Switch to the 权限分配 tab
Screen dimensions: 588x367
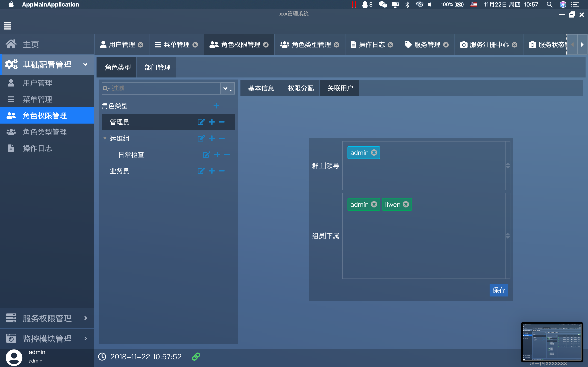coord(300,88)
